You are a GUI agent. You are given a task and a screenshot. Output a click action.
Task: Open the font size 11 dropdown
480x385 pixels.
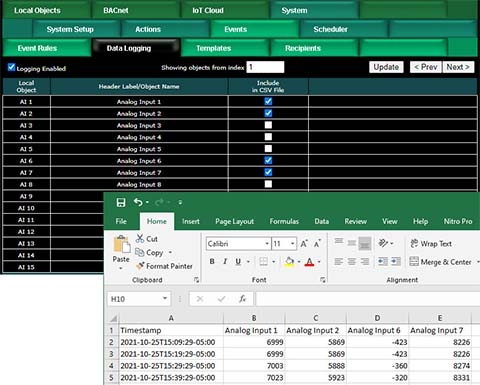pos(292,244)
